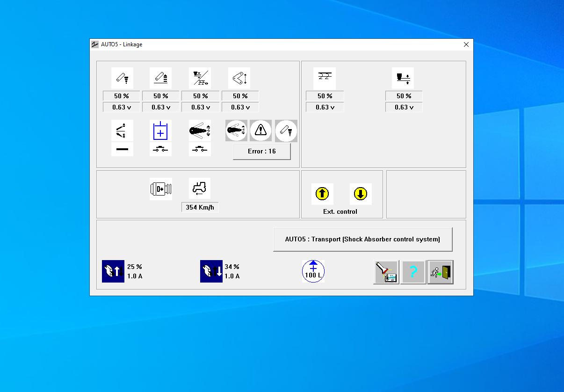Expand the 0.63 V dropdown beside the draft sensor
Screen dimensions: 564x392
[200, 107]
